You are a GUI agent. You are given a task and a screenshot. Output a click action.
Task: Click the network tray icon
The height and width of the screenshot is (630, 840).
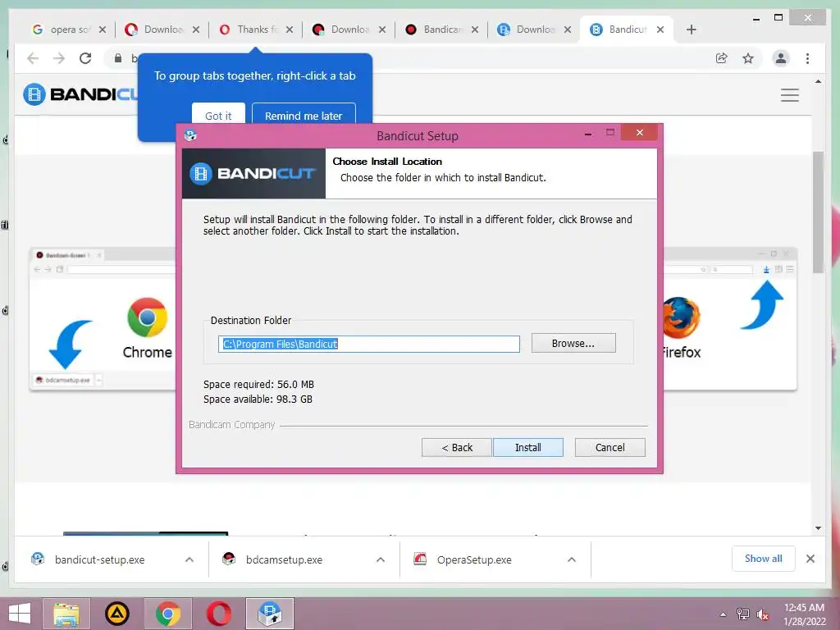pos(743,614)
